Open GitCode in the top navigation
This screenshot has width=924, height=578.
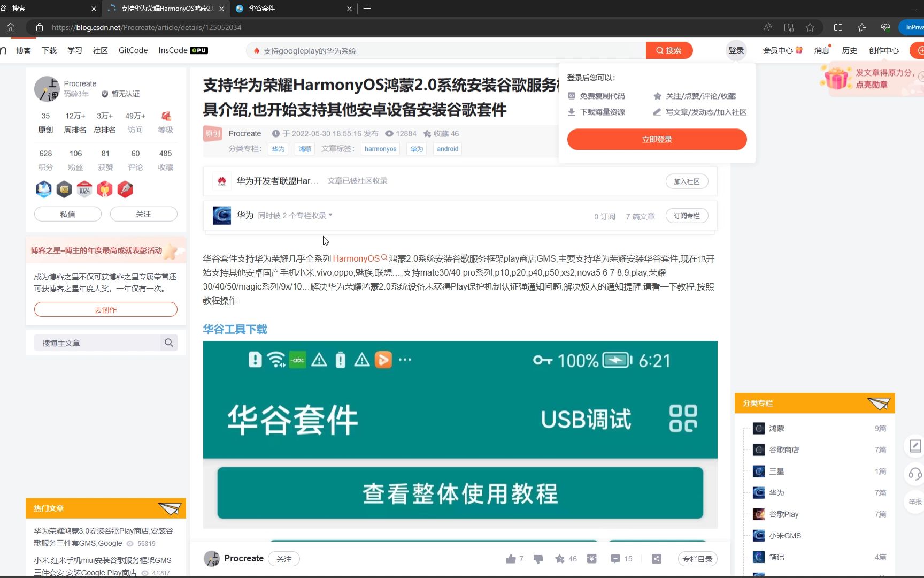coord(133,50)
